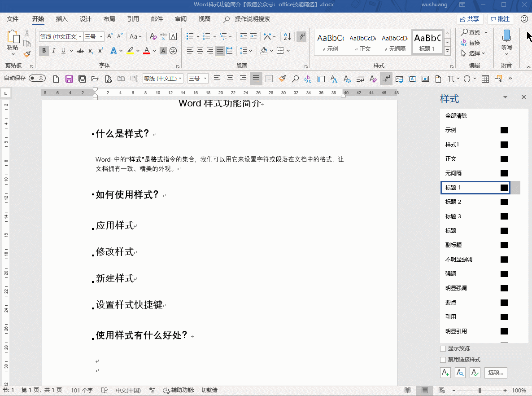Viewport: 532px width, 396px height.
Task: Click the yellow text highlight color button
Action: [130, 51]
